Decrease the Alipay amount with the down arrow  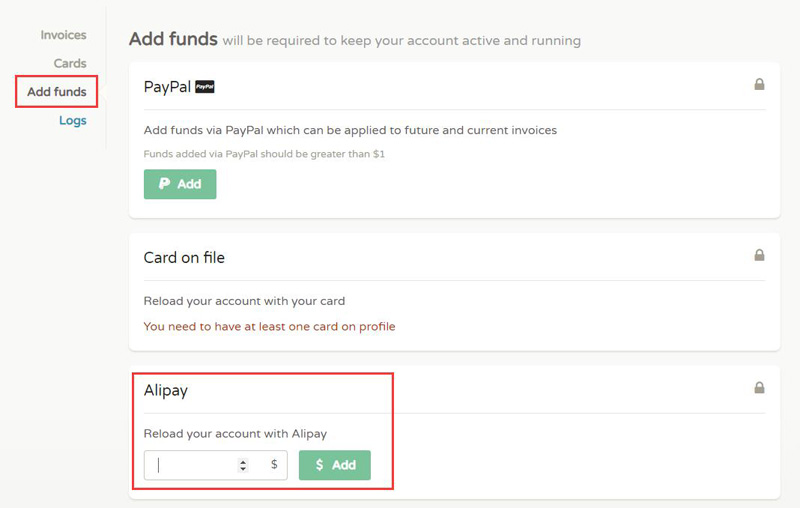pos(243,469)
